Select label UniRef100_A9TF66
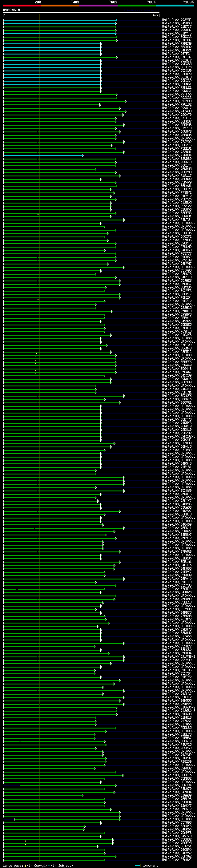This screenshot has height=868, width=197. (177, 94)
